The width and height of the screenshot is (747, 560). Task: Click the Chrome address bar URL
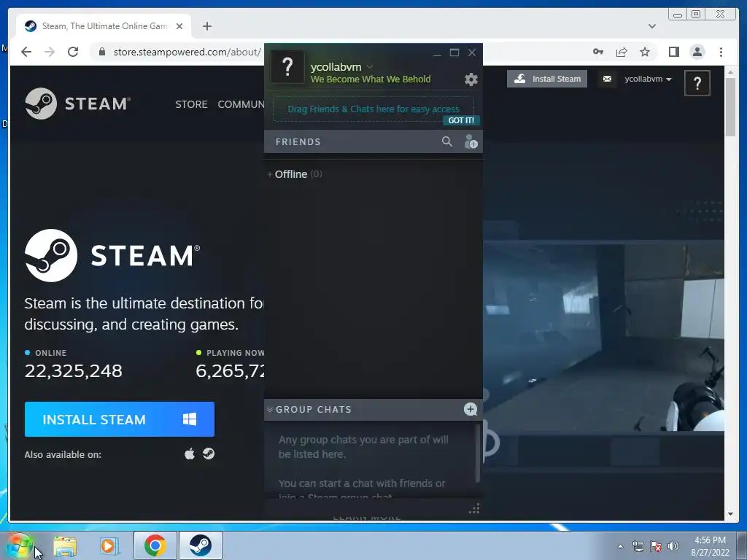[x=187, y=52]
